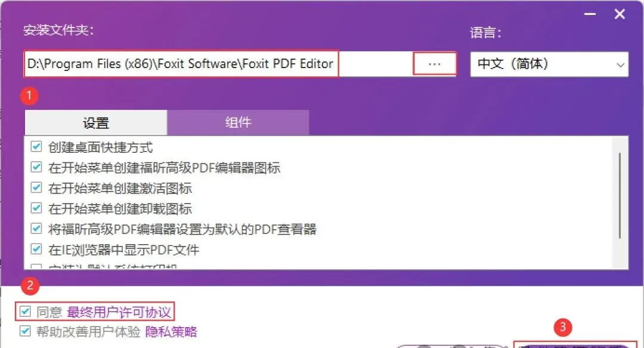Click the options list vertical scrollbar
This screenshot has width=644, height=348.
[x=620, y=196]
